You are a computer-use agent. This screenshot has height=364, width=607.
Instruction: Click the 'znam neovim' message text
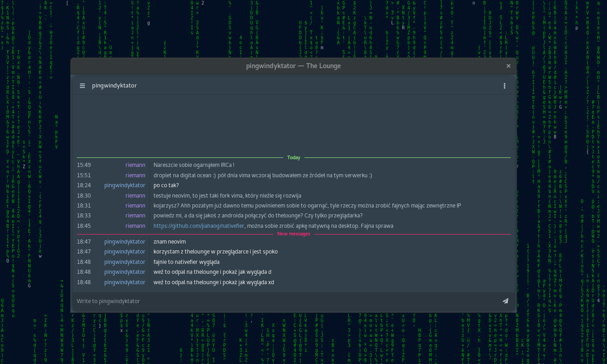point(169,242)
